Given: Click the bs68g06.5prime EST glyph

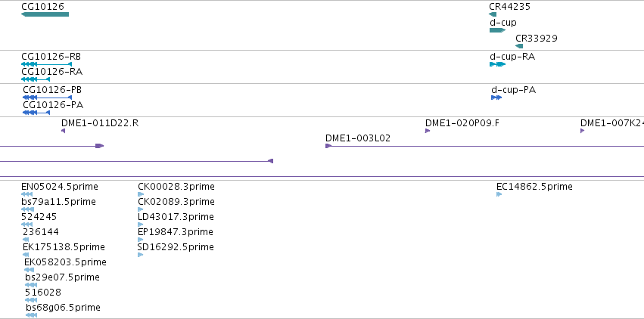Looking at the screenshot, I should 31,315.
